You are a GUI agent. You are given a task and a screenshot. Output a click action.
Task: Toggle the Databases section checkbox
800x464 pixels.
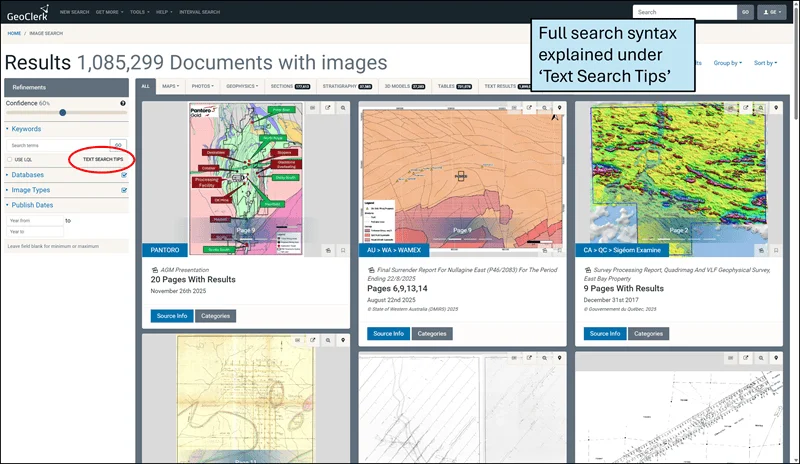[124, 175]
